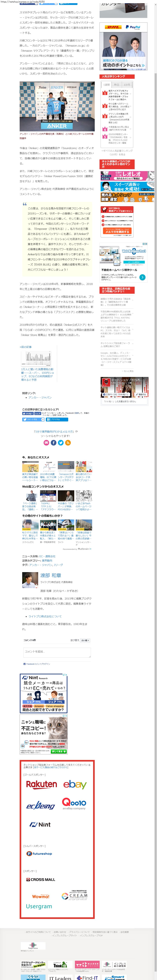Click the Think IT footer logo
157x980 pixels.
pos(60,964)
